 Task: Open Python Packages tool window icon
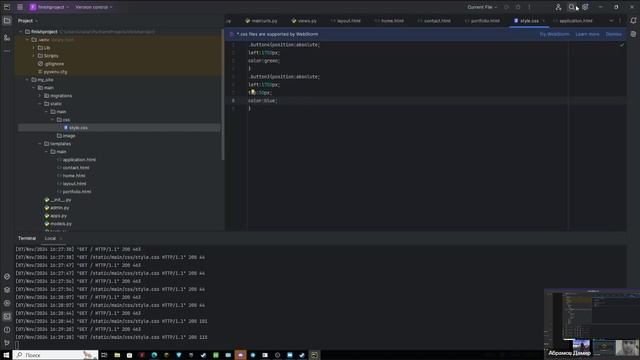[7, 290]
